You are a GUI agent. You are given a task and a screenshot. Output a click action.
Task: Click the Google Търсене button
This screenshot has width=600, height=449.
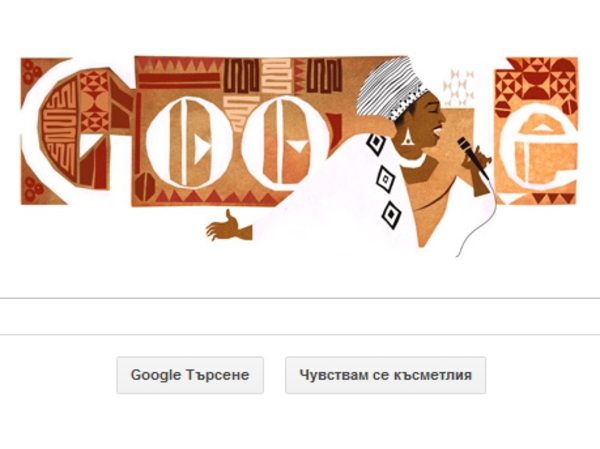[x=190, y=375]
